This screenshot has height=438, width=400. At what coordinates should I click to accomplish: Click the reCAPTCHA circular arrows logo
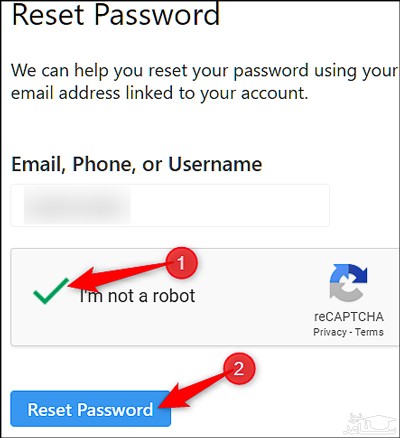[x=348, y=283]
